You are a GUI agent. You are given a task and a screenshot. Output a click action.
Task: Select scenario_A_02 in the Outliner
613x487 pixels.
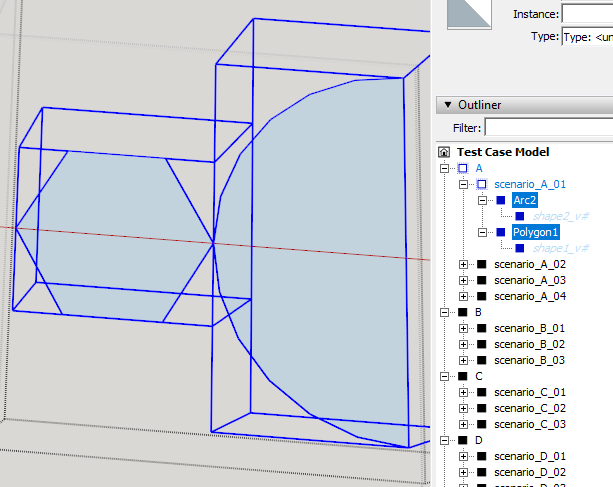pyautogui.click(x=530, y=265)
